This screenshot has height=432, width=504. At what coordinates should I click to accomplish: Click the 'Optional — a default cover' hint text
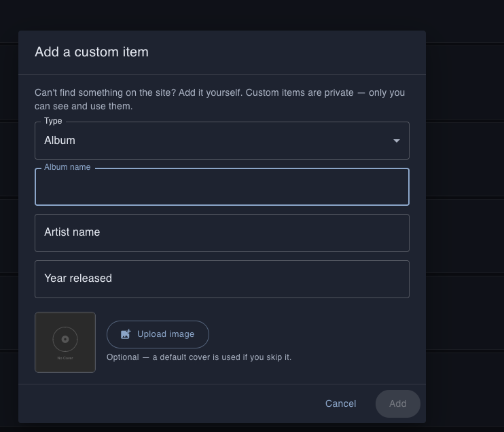[199, 357]
